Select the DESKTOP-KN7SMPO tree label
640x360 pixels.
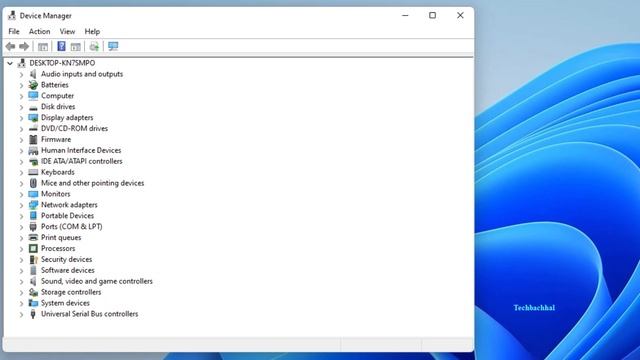click(x=62, y=63)
